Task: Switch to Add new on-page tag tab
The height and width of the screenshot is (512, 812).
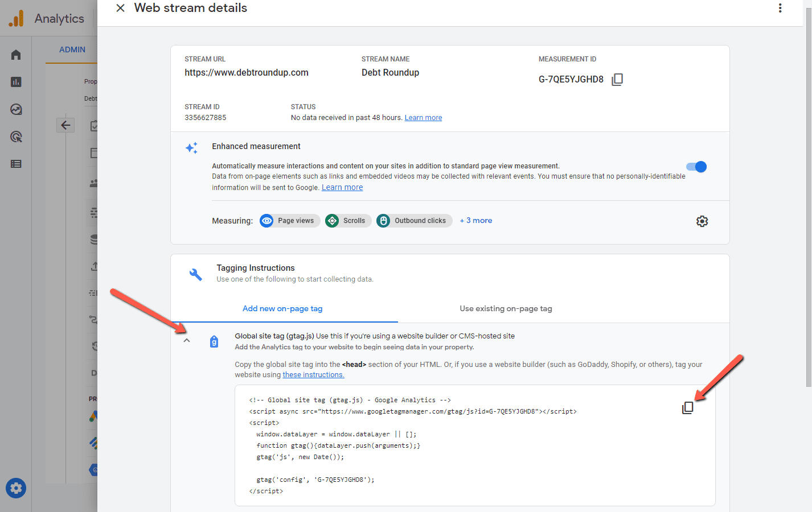Action: 282,308
